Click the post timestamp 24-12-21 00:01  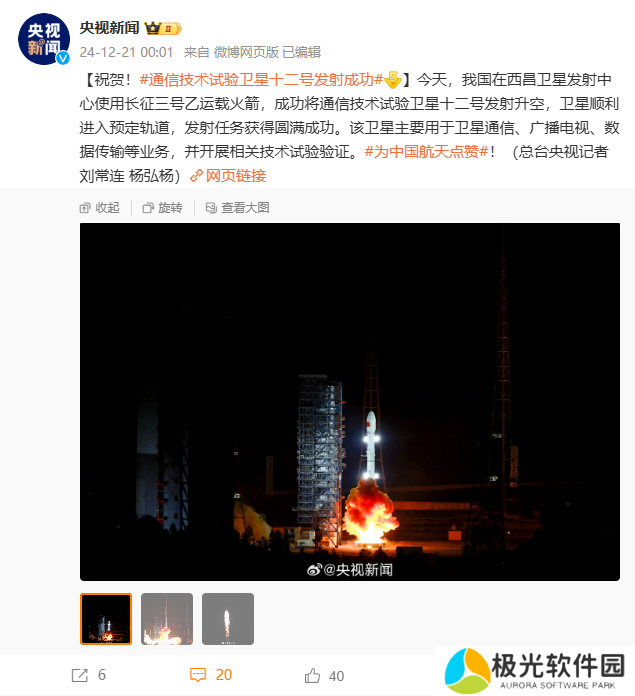click(126, 52)
